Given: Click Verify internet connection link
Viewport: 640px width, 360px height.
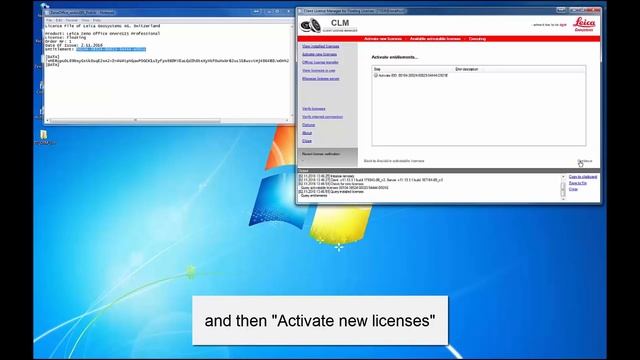Looking at the screenshot, I should point(322,117).
